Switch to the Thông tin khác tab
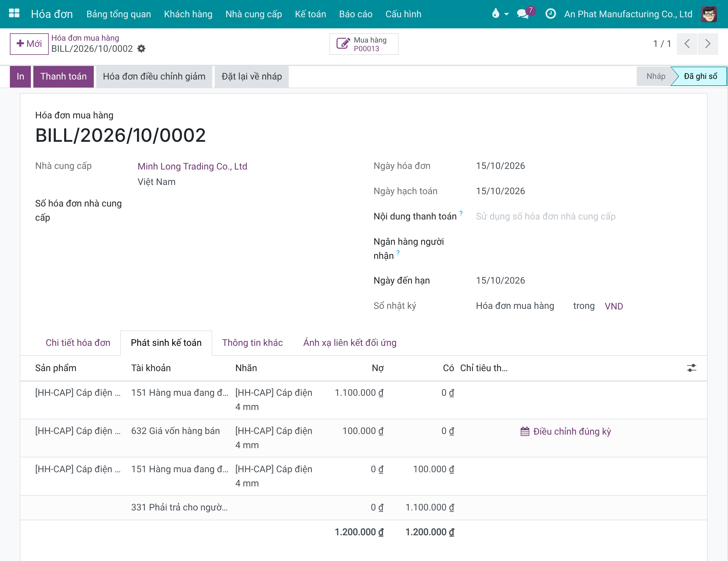This screenshot has width=728, height=561. click(x=252, y=342)
